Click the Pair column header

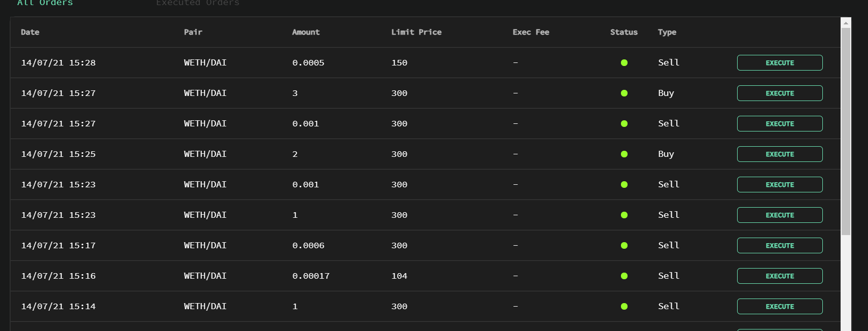click(x=193, y=32)
